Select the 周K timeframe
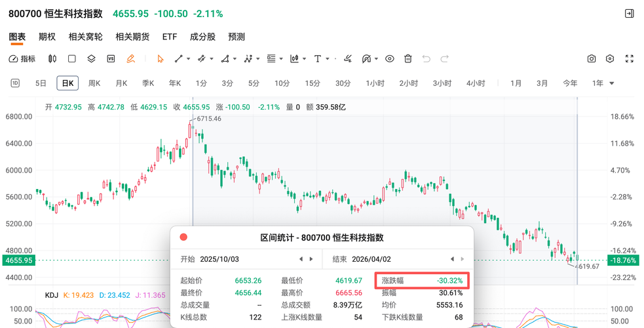 point(94,83)
